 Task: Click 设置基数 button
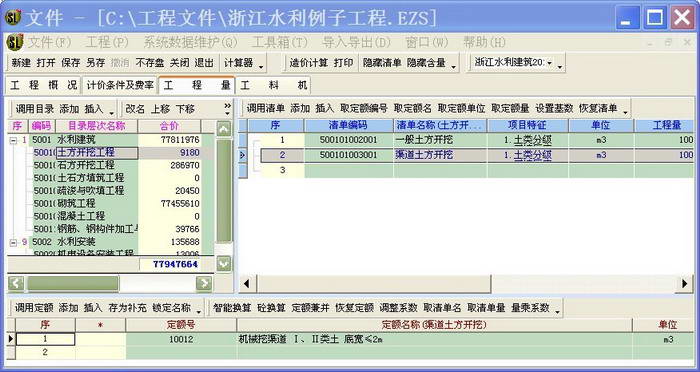tap(554, 108)
